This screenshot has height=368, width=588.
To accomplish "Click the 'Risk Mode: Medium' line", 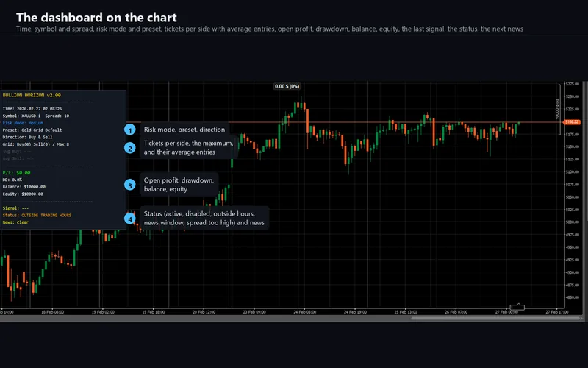I will [23, 123].
